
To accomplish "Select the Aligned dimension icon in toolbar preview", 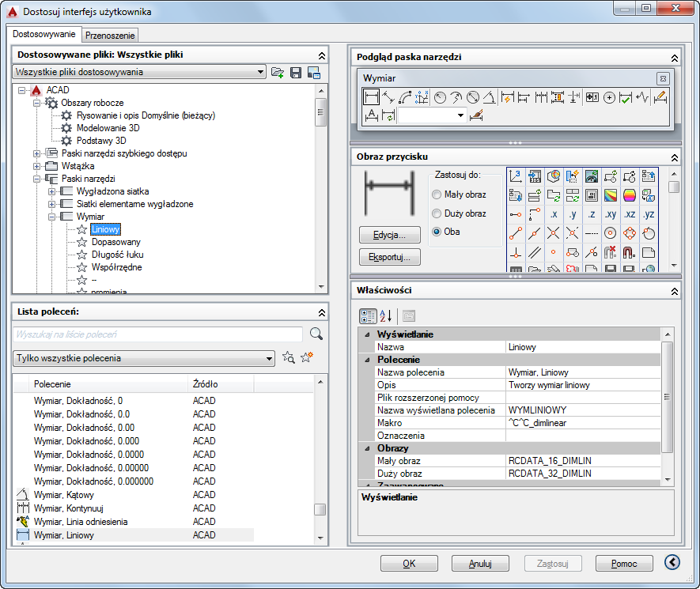I will [x=388, y=97].
